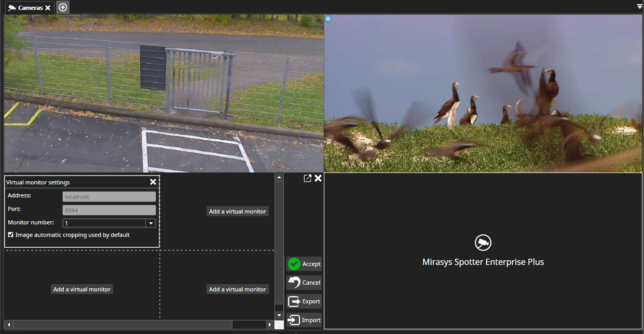Image resolution: width=644 pixels, height=334 pixels.
Task: Click the blue status dot on bird camera
Action: point(328,19)
